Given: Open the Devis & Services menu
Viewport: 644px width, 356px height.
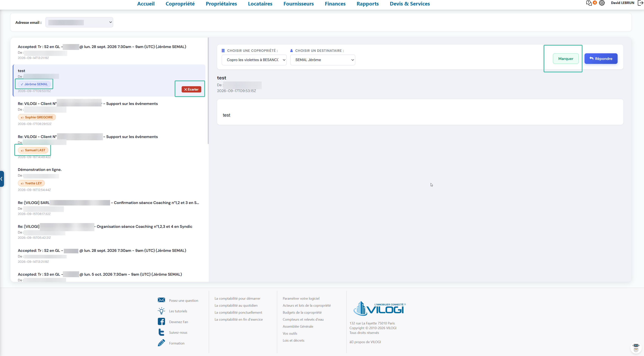Looking at the screenshot, I should tap(410, 4).
